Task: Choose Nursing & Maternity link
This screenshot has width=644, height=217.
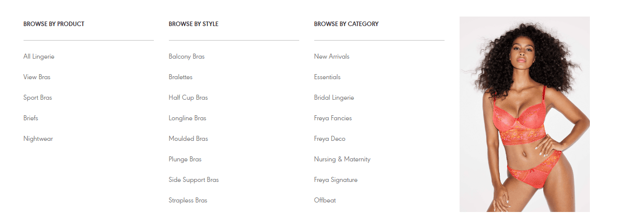Action: pos(342,159)
